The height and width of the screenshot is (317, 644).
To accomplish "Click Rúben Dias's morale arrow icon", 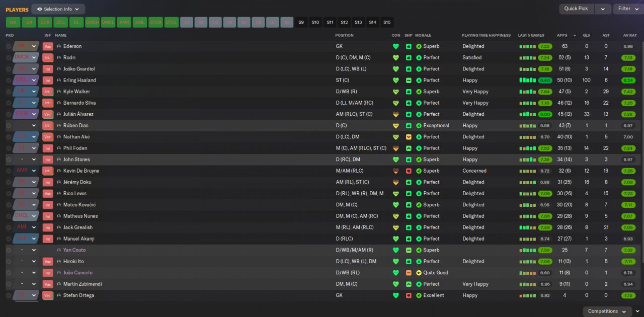I will pyautogui.click(x=419, y=125).
